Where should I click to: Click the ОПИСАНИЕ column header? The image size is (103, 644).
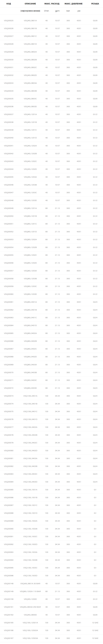30,4
